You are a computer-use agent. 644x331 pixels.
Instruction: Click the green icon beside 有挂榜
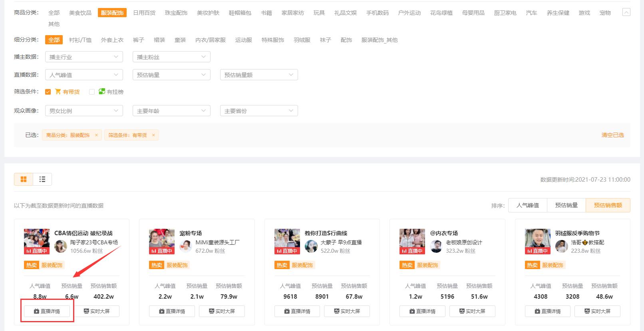[x=102, y=91]
